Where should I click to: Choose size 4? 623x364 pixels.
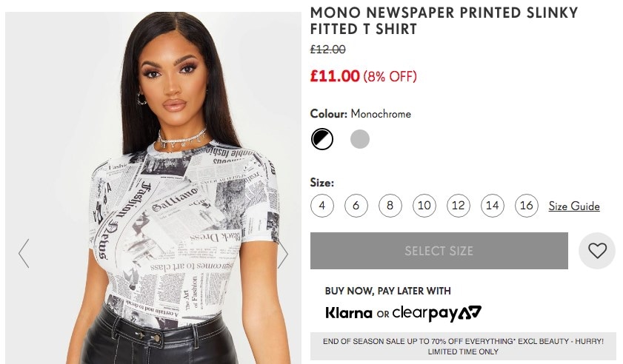(x=322, y=205)
